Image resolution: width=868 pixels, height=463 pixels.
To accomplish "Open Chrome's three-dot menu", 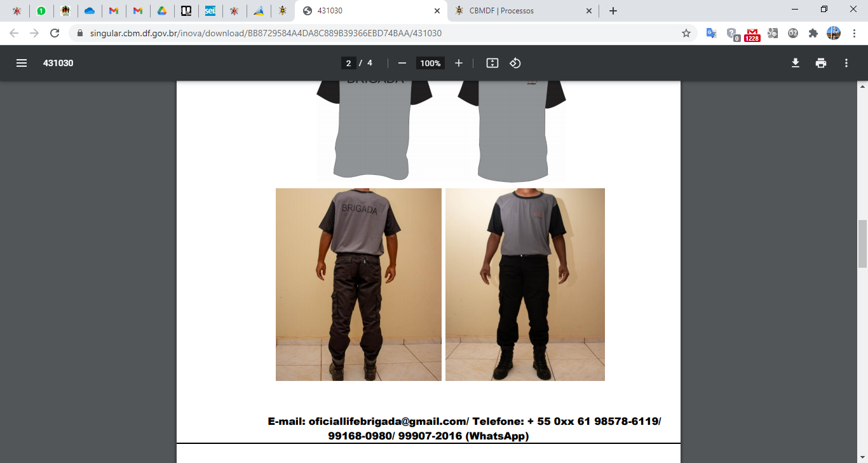I will 854,33.
